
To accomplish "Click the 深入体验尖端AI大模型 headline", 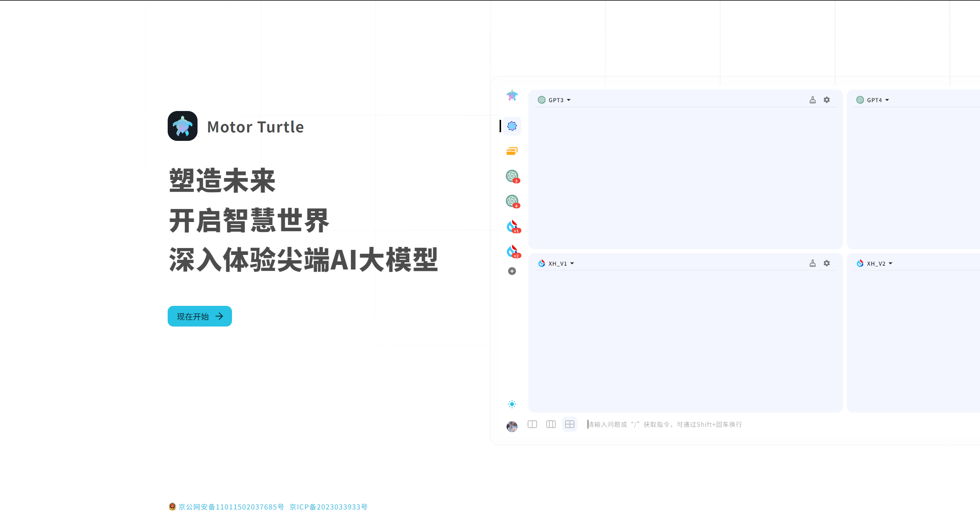I will (304, 260).
